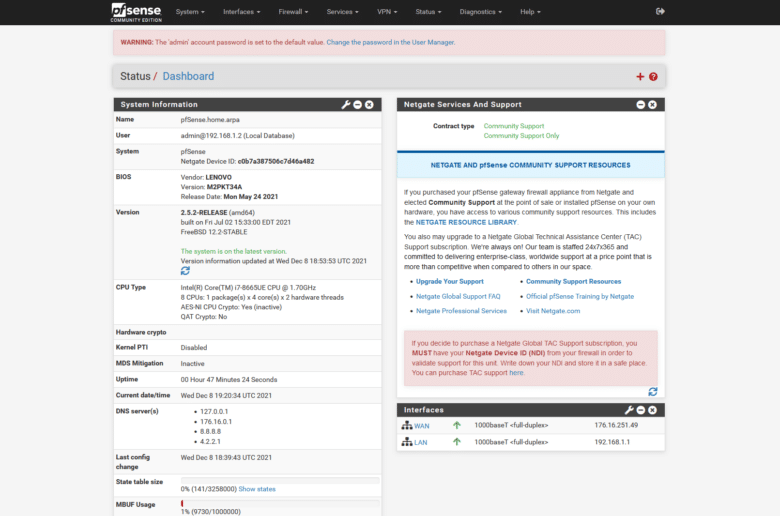Open the Help menu

point(530,12)
